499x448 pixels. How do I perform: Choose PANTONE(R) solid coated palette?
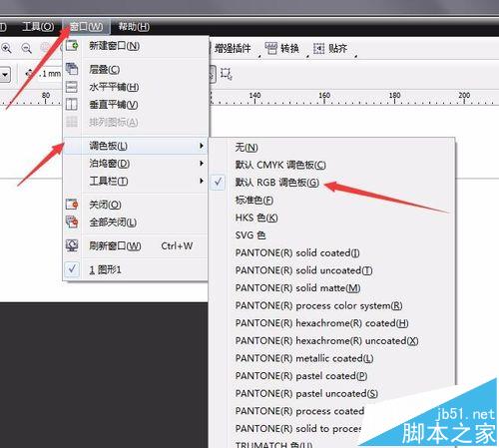[x=297, y=253]
